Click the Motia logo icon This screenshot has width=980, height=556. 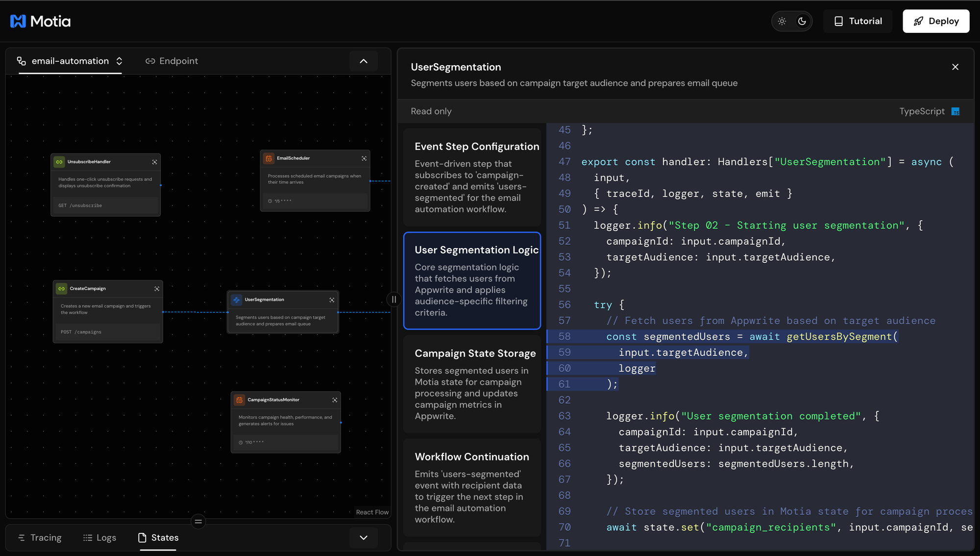click(x=18, y=21)
